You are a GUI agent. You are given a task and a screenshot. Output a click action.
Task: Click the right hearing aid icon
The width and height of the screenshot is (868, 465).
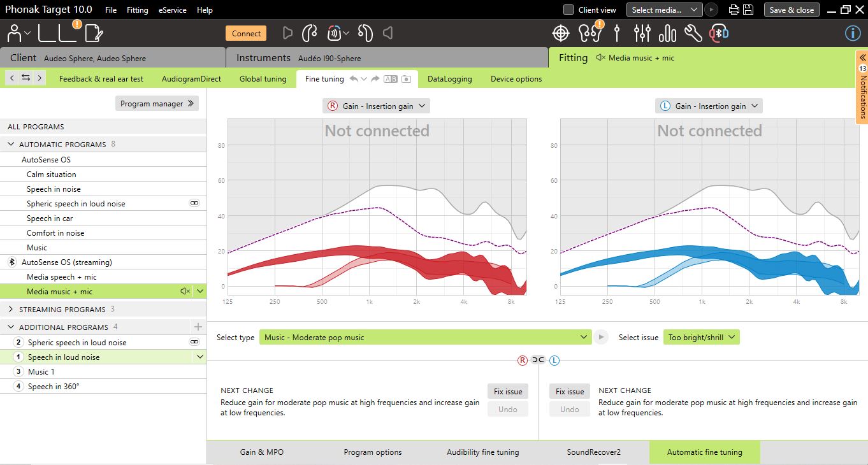coord(309,33)
